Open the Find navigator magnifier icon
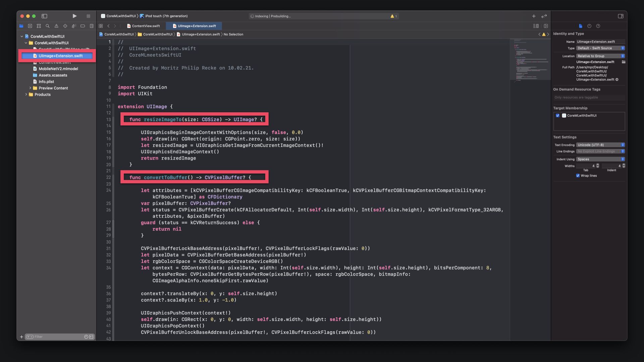 point(48,26)
